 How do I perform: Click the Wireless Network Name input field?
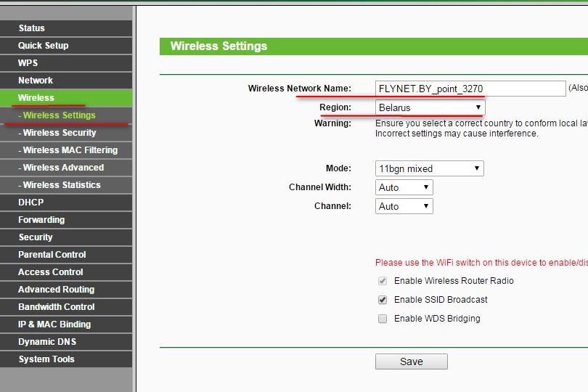[x=470, y=89]
